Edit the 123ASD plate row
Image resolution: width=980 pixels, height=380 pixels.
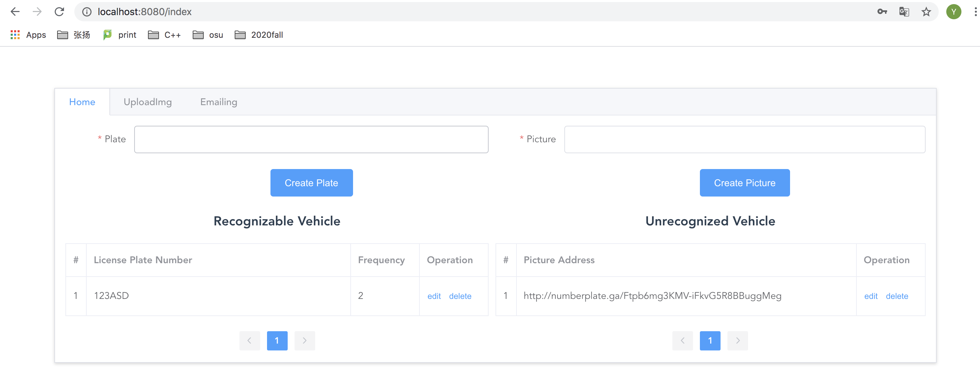click(434, 296)
